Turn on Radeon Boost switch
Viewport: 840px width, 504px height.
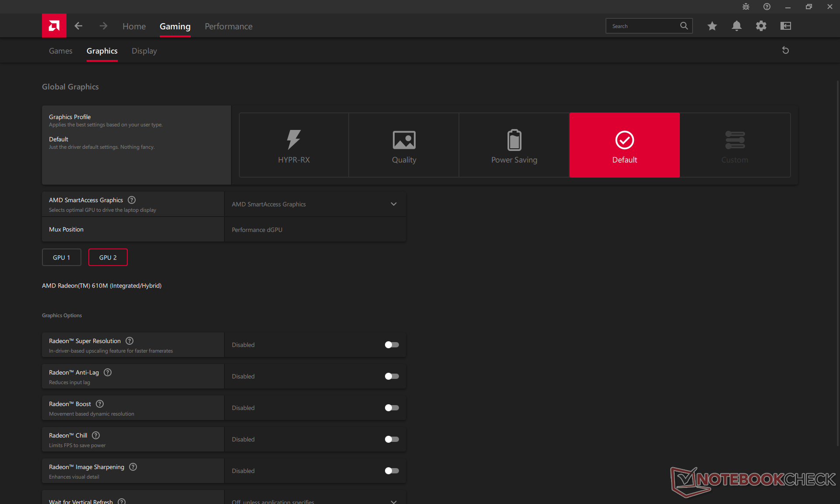pyautogui.click(x=392, y=408)
